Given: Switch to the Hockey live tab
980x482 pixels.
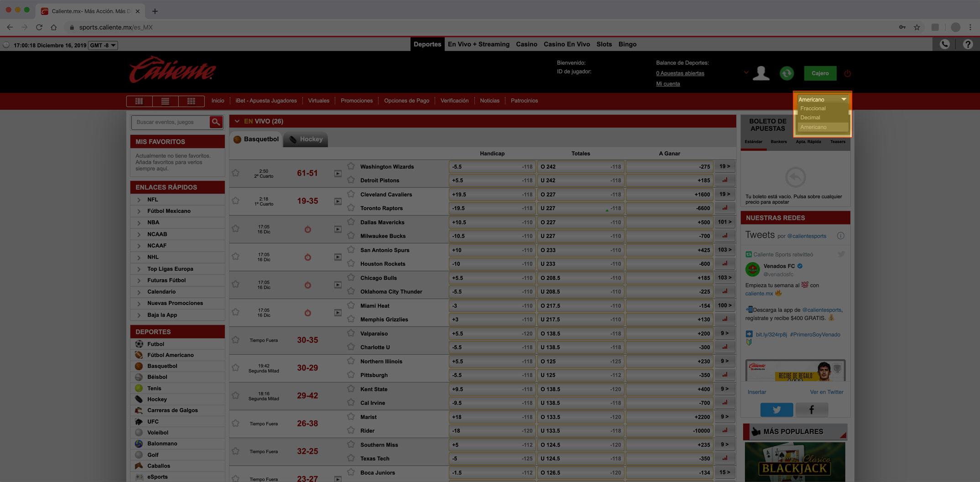Looking at the screenshot, I should tap(306, 139).
